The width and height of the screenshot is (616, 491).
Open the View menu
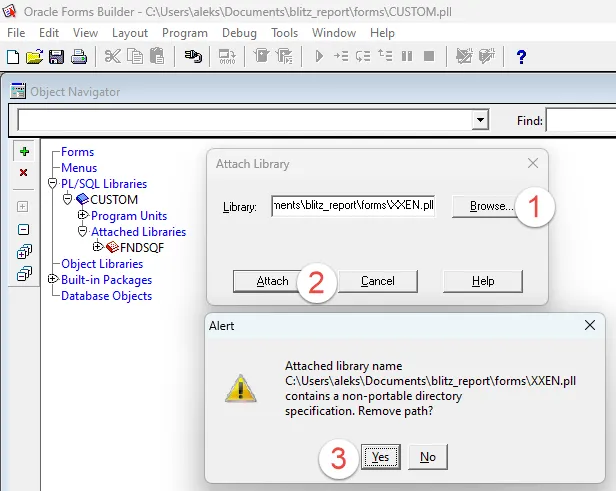[x=85, y=33]
